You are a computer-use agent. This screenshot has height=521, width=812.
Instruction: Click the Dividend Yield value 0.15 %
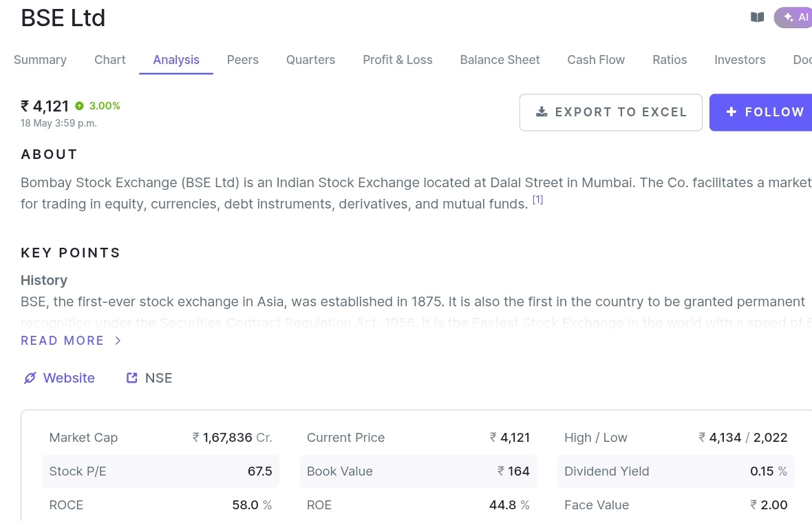(769, 471)
